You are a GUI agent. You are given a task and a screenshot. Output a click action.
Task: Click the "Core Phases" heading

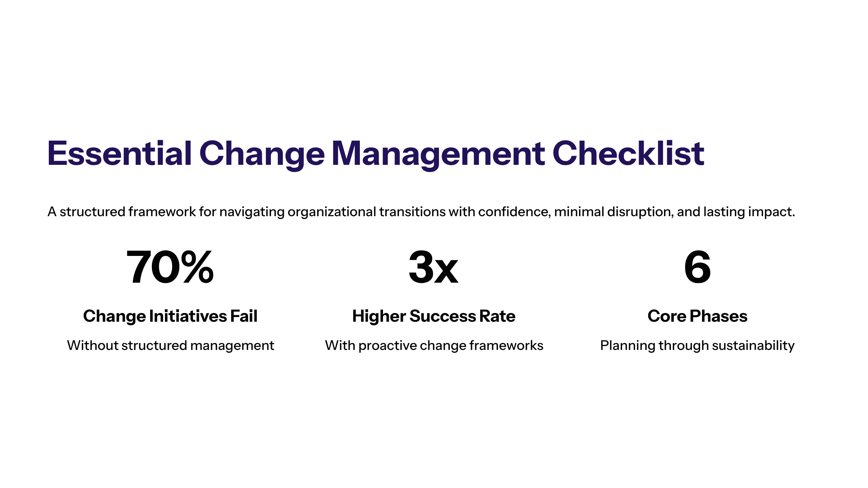click(x=697, y=316)
